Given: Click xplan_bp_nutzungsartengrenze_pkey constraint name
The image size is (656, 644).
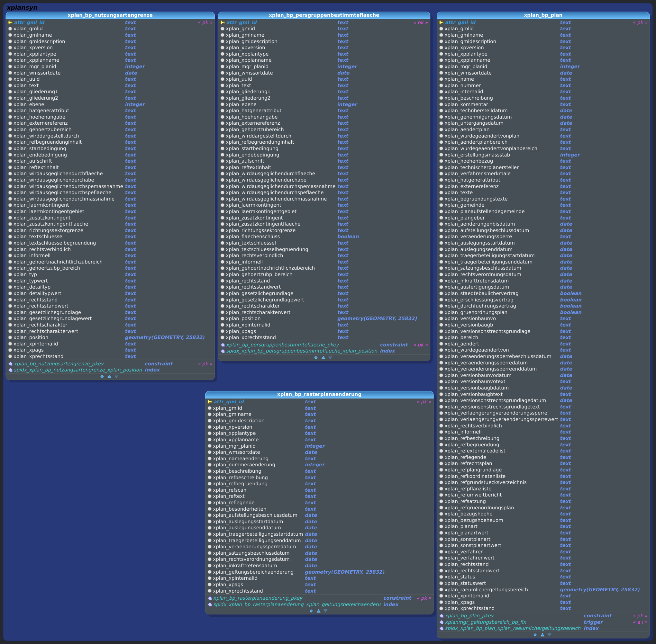Looking at the screenshot, I should pyautogui.click(x=59, y=363).
